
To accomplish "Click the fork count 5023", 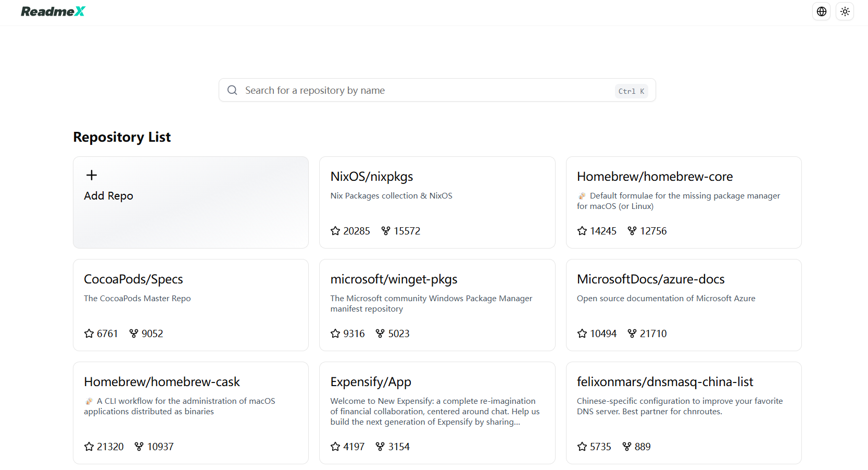I will [x=399, y=333].
